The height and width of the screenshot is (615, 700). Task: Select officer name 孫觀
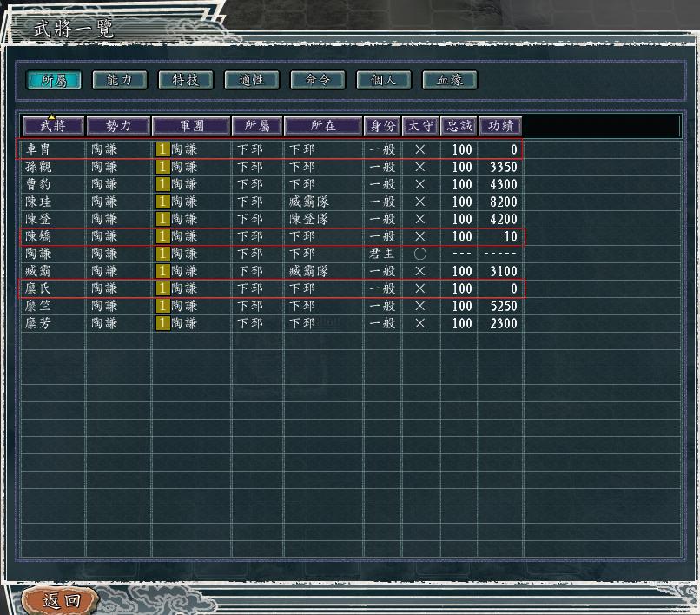pyautogui.click(x=38, y=167)
